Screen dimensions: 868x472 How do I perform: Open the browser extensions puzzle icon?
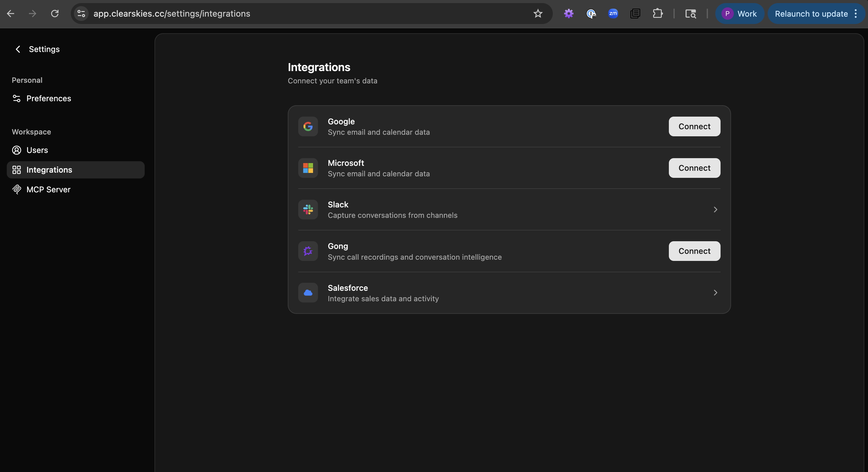[x=657, y=14]
